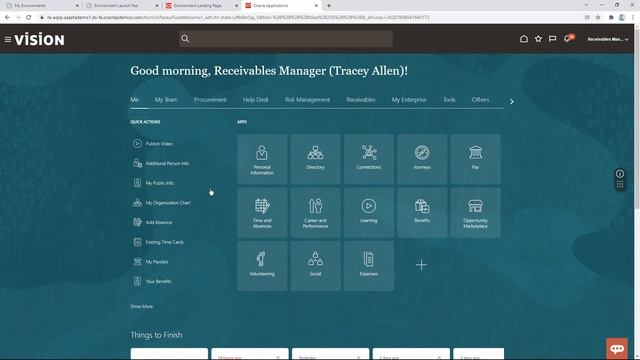Switch to the My Enterprise tab
Image resolution: width=640 pixels, height=360 pixels.
(x=409, y=100)
